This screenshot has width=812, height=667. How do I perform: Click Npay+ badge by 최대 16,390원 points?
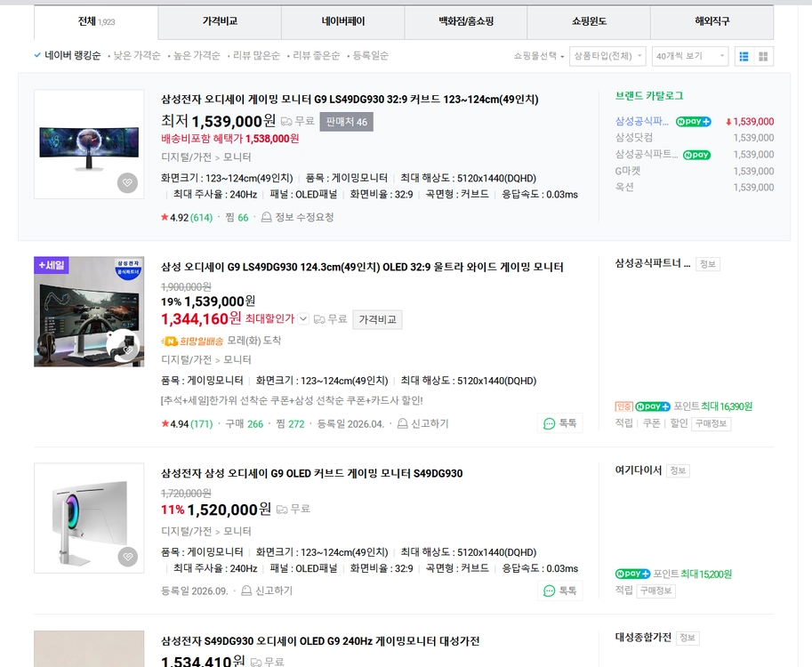point(653,406)
